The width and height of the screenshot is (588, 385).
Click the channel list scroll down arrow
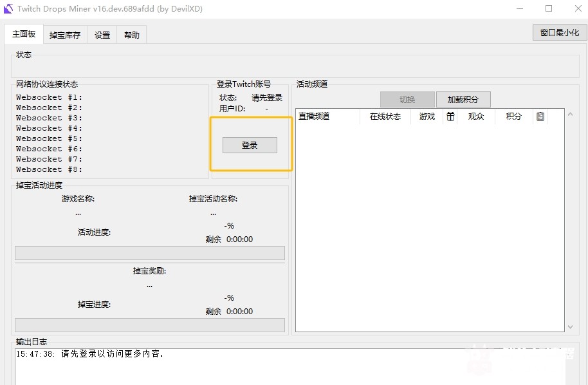tap(571, 327)
